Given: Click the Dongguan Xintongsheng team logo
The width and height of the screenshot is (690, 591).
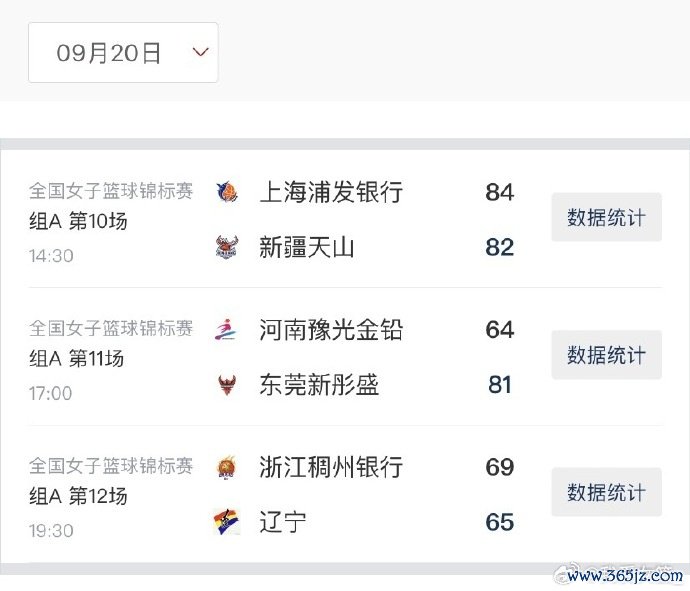Looking at the screenshot, I should pyautogui.click(x=227, y=385).
